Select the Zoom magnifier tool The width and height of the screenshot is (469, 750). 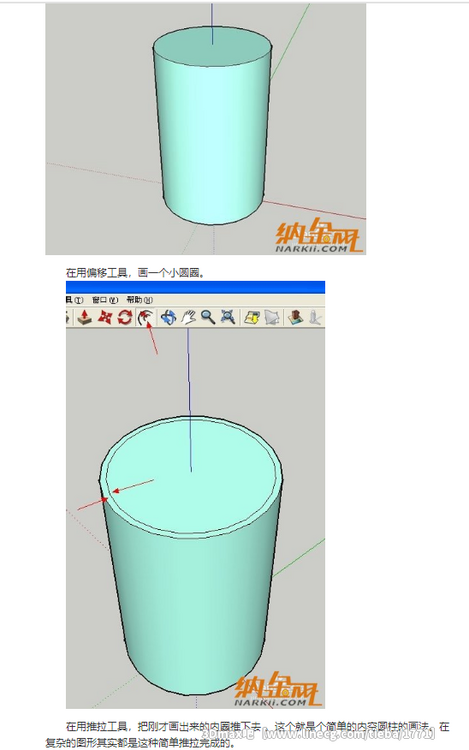click(x=208, y=317)
